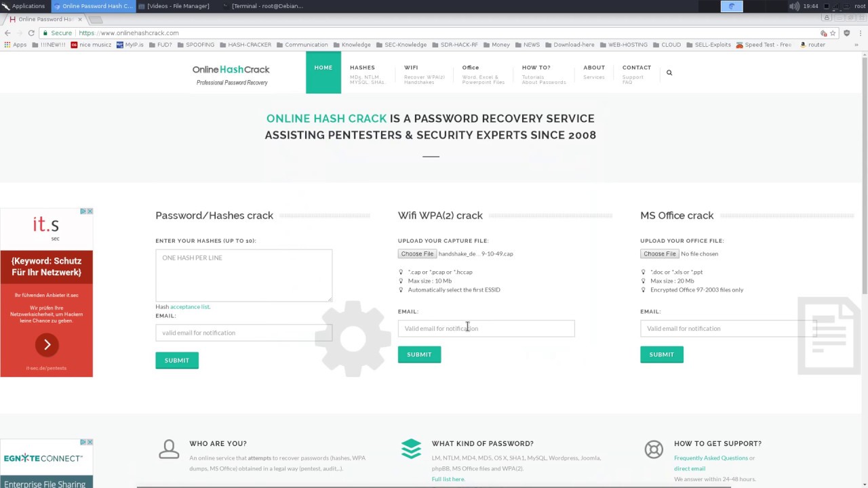Go to the HOME nav tab

pos(323,72)
